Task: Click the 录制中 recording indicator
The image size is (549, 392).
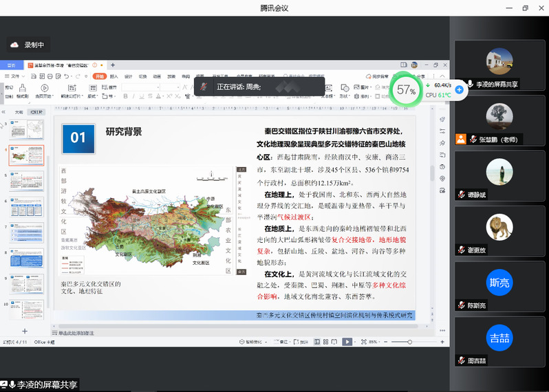Action: [x=28, y=45]
